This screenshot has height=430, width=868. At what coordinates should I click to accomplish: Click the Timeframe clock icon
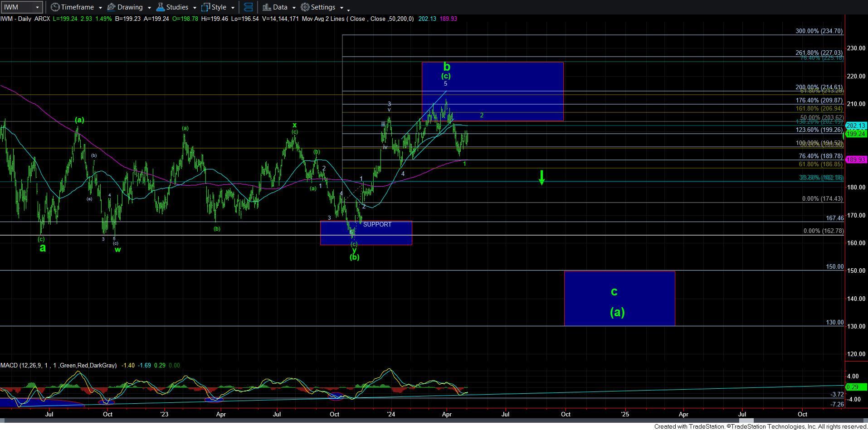(54, 7)
